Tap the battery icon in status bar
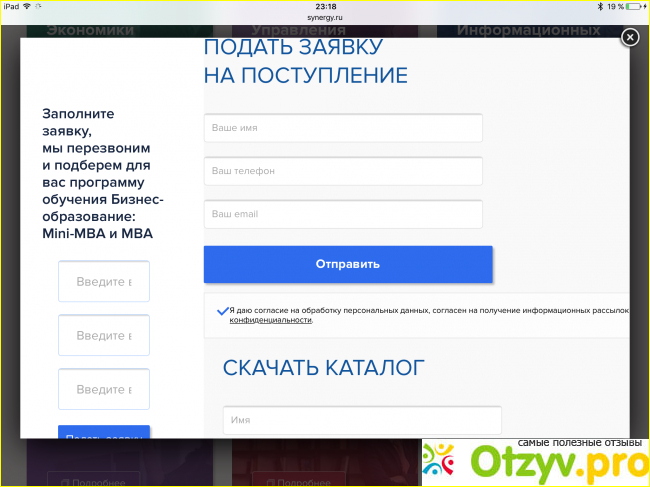The width and height of the screenshot is (650, 487). [635, 6]
